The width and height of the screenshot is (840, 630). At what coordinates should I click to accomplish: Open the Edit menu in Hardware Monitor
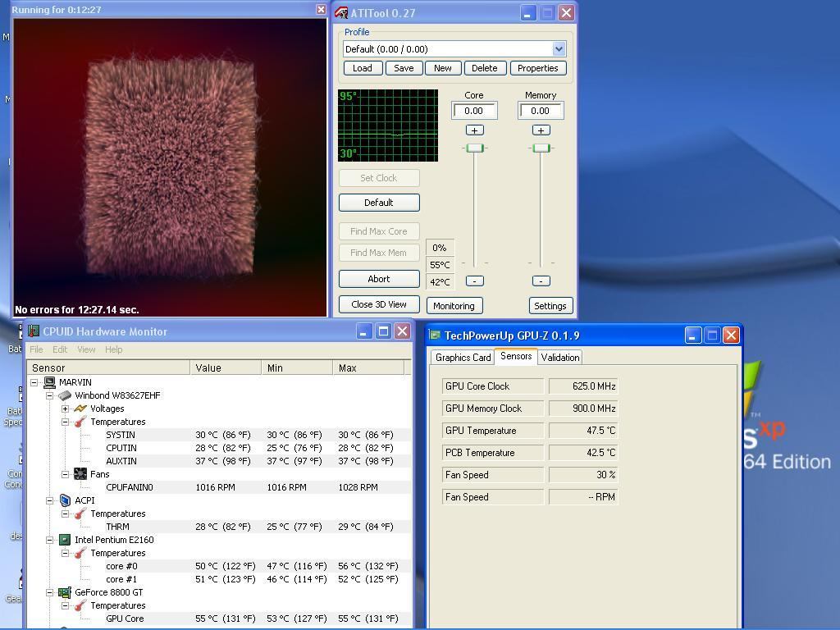tap(60, 349)
